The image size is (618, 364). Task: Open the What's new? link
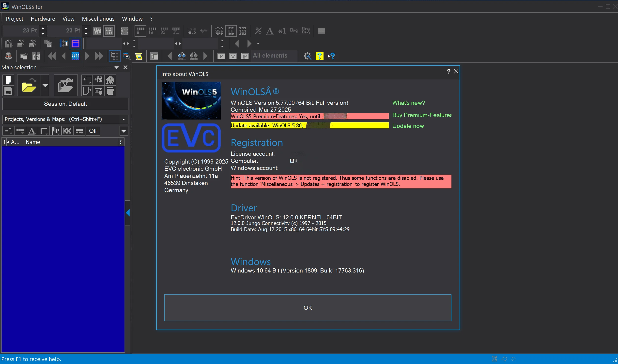[x=409, y=103]
